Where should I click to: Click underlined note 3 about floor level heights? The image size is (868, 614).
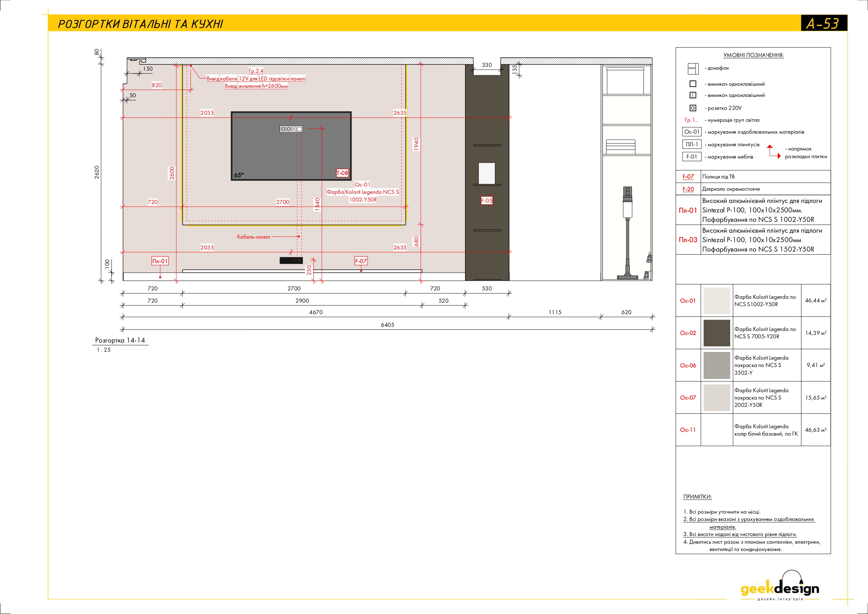(740, 534)
